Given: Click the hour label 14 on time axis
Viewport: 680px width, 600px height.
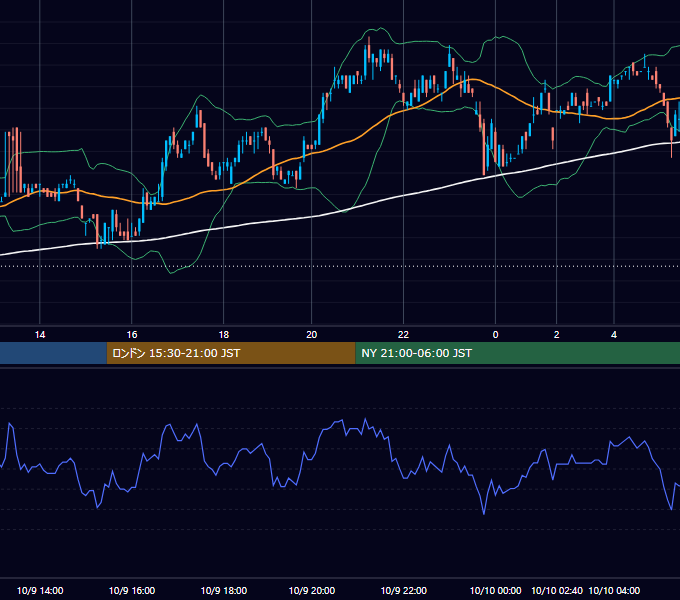Looking at the screenshot, I should tap(40, 335).
